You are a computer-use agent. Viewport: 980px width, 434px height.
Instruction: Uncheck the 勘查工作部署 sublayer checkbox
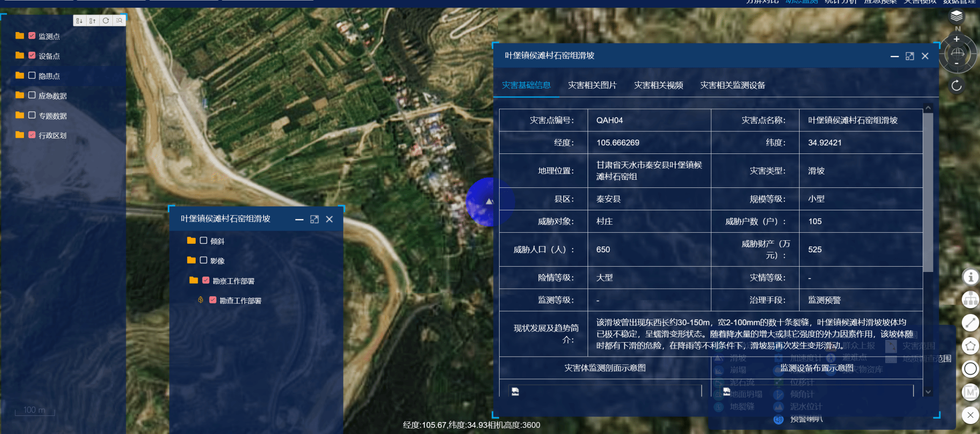[213, 300]
